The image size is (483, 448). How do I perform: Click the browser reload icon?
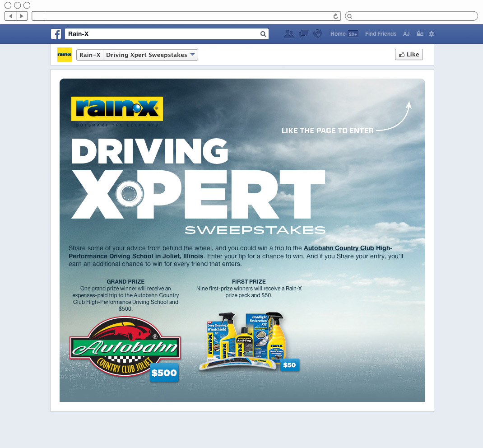(335, 15)
